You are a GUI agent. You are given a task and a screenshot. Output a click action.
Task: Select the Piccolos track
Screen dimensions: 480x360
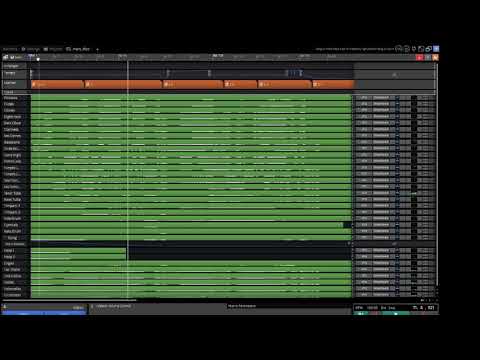(16, 98)
